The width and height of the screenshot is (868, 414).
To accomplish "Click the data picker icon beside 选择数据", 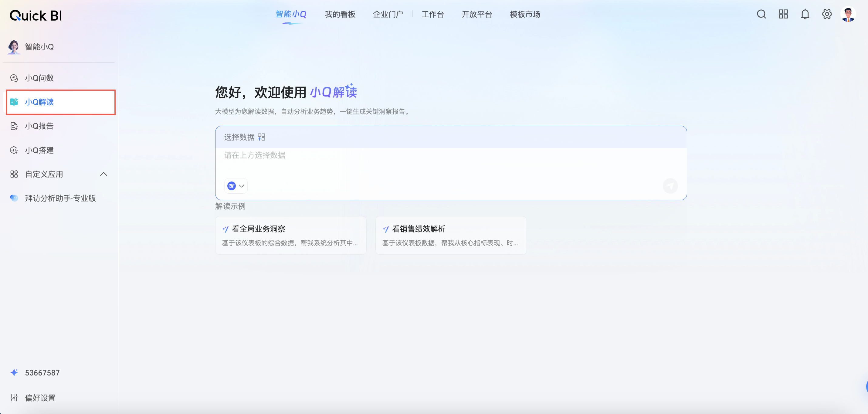I will tap(262, 137).
